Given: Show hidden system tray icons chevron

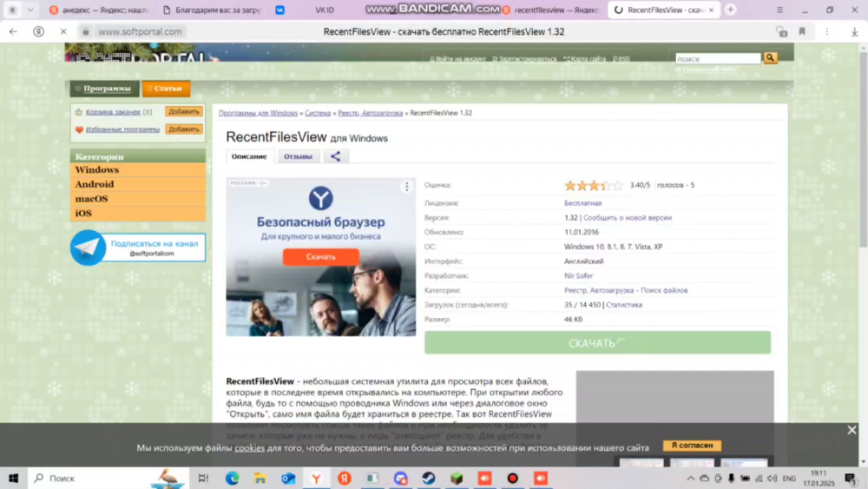Looking at the screenshot, I should [x=690, y=479].
